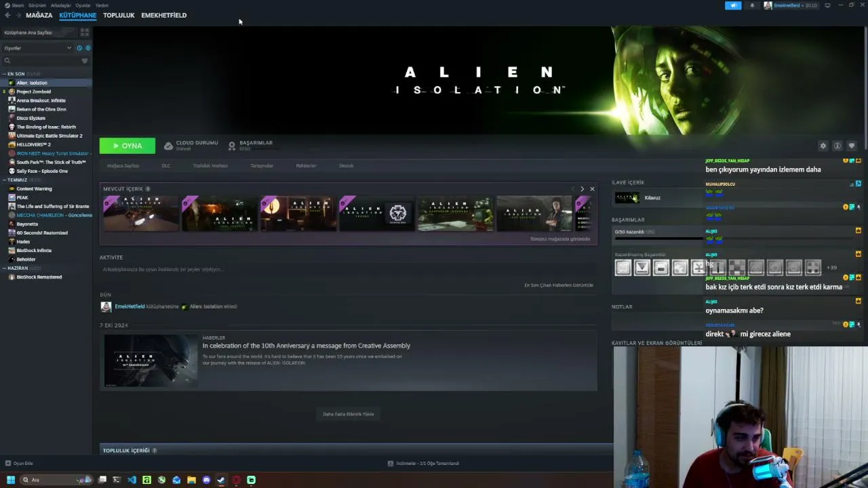Open the EMEKHETFIELD profile tab

point(163,15)
